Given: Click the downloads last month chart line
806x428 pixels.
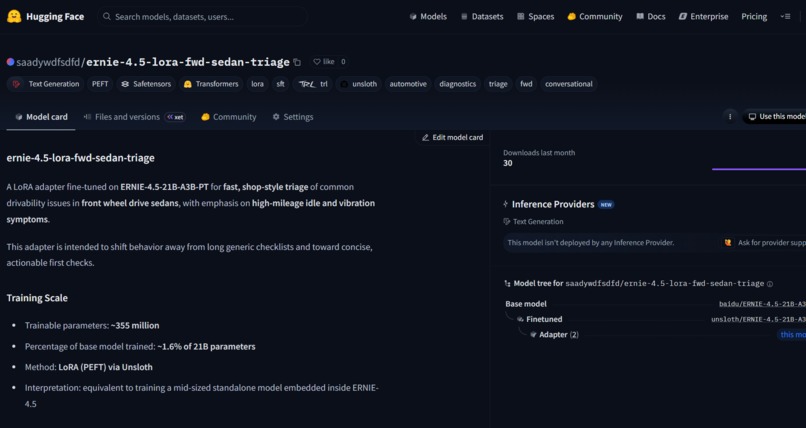Looking at the screenshot, I should pyautogui.click(x=759, y=169).
